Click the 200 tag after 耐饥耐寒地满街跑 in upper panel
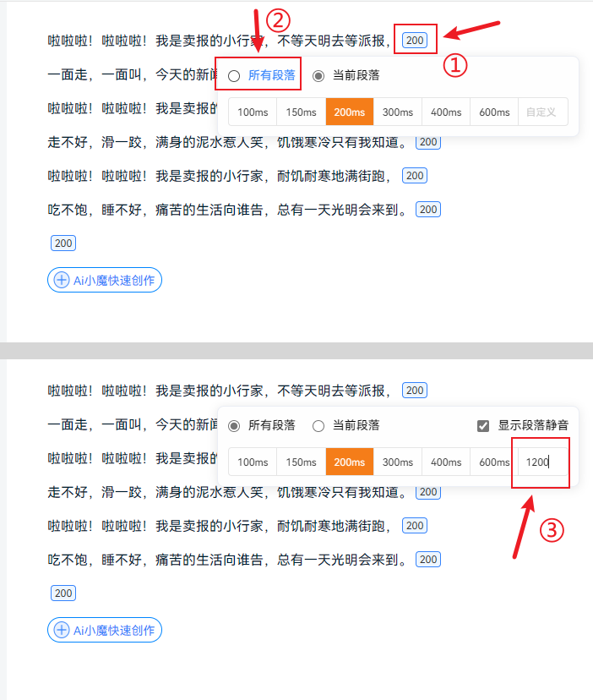Image resolution: width=593 pixels, height=700 pixels. pos(414,176)
